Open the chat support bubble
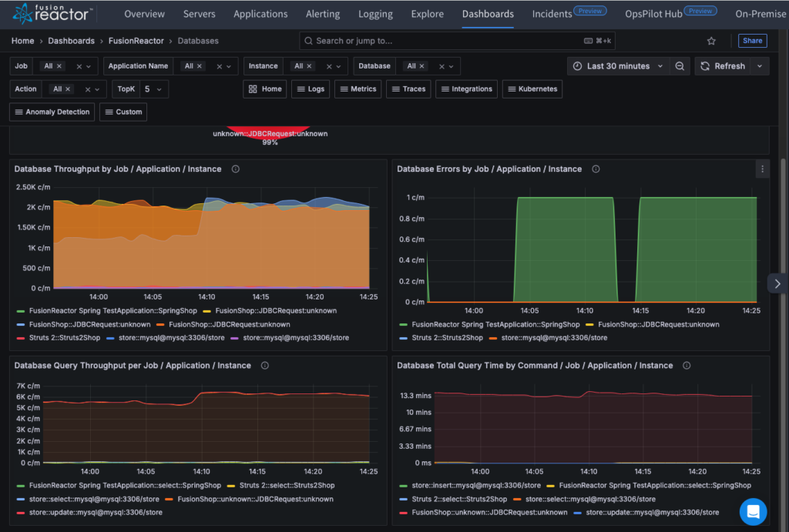Screen dimensions: 789x532 pyautogui.click(x=753, y=511)
